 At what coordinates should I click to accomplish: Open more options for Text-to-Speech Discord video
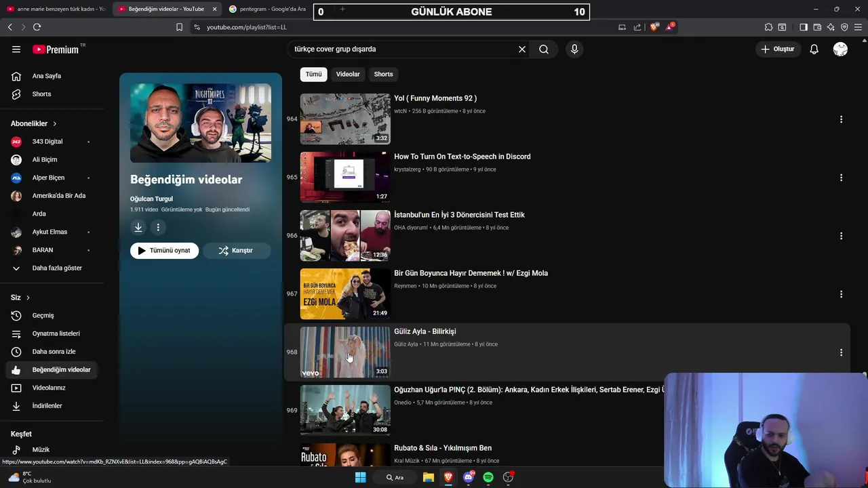(841, 178)
